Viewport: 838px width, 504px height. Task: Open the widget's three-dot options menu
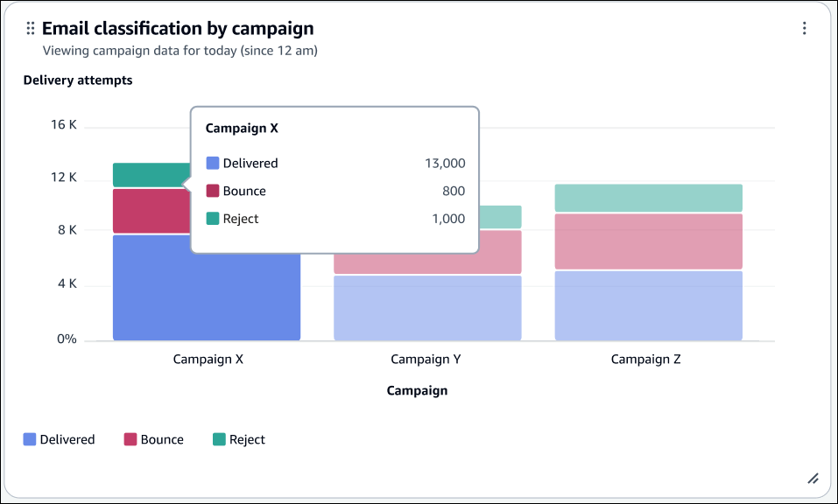click(x=804, y=29)
